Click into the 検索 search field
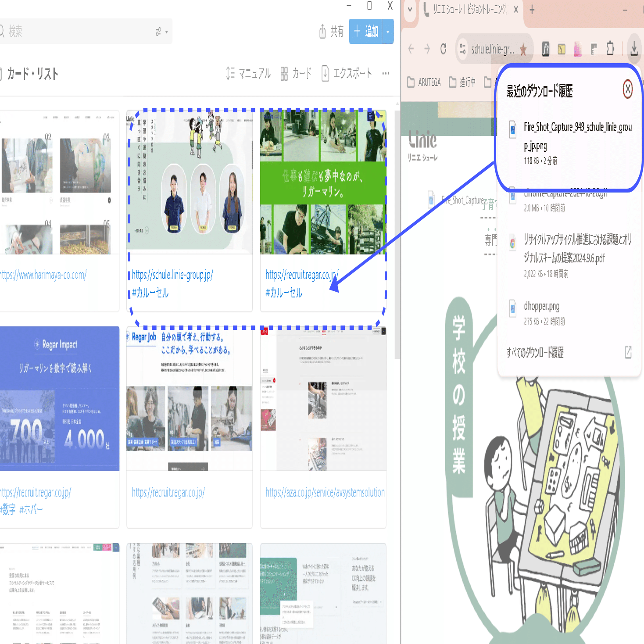The image size is (644, 644). click(x=83, y=31)
